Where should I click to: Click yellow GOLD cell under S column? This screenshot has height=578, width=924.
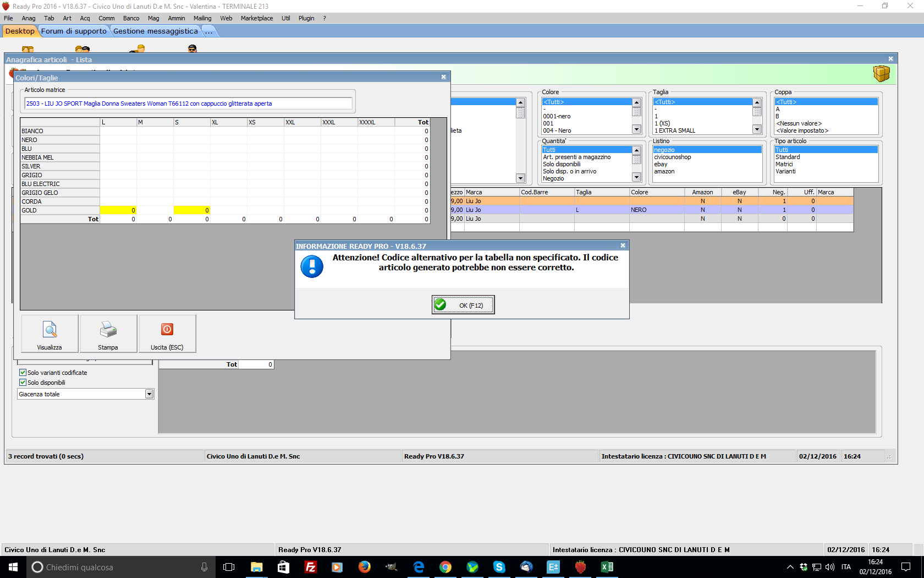(191, 210)
